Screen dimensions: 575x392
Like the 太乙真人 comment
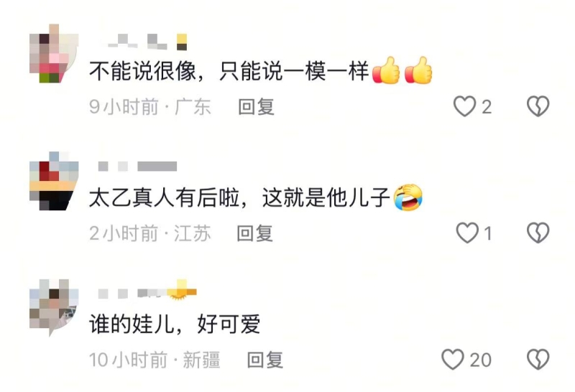[467, 233]
